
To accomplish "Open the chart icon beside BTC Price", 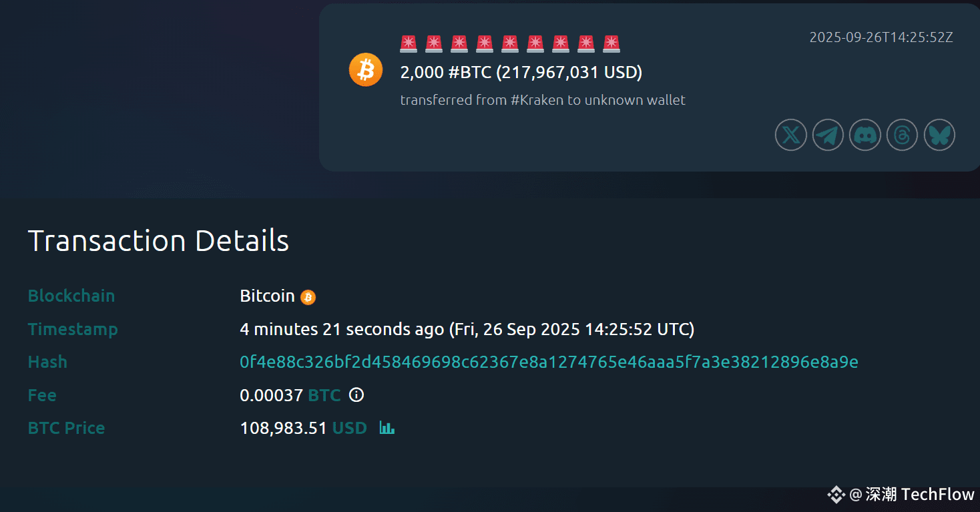I will point(387,427).
